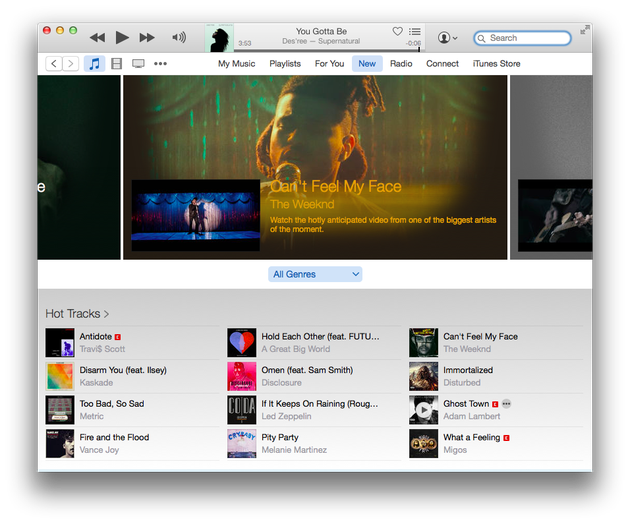Expand the All Genres dropdown
The height and width of the screenshot is (524, 630).
click(315, 274)
